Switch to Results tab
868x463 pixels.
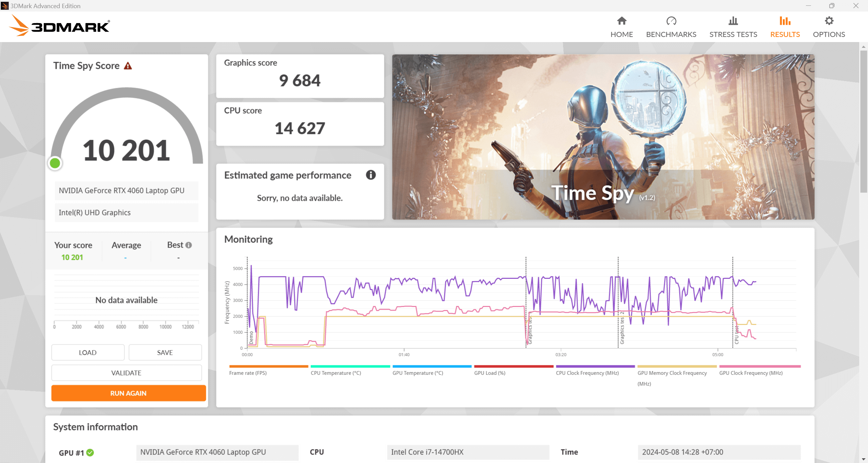point(785,27)
